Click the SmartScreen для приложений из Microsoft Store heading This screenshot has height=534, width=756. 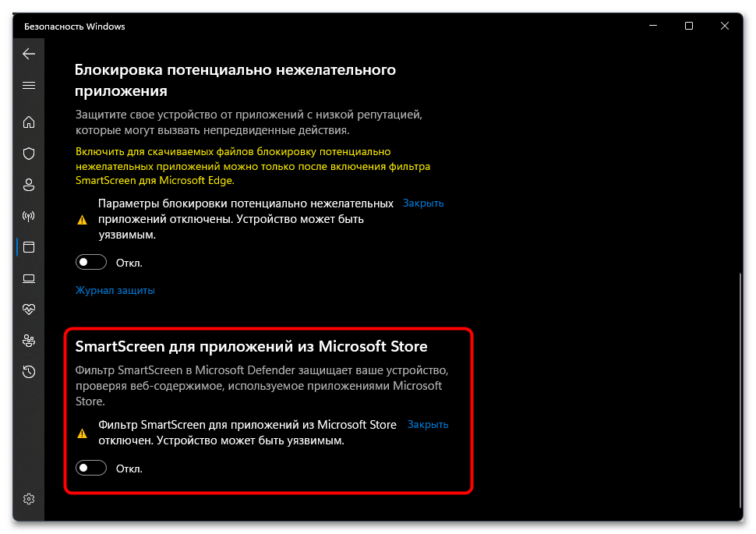(251, 346)
